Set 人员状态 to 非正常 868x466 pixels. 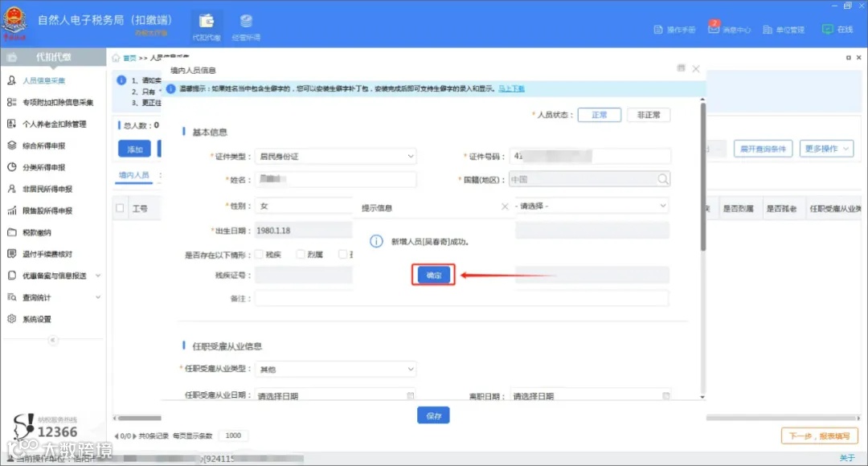pos(649,114)
